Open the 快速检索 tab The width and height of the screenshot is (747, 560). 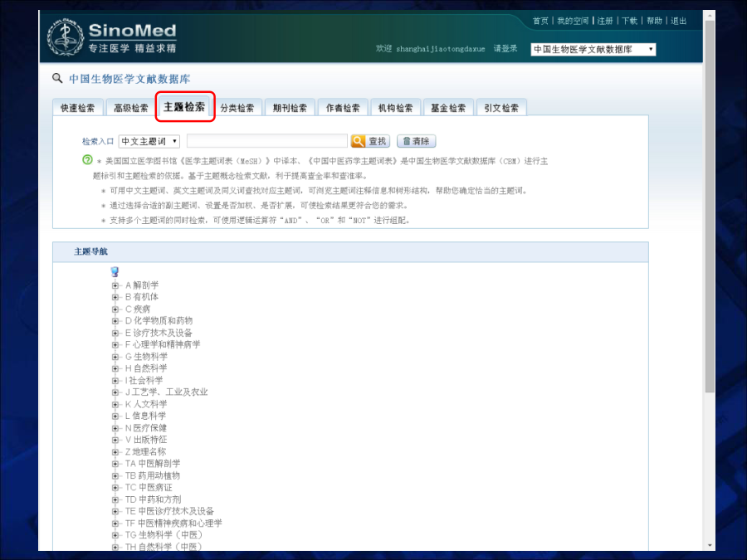pyautogui.click(x=78, y=108)
